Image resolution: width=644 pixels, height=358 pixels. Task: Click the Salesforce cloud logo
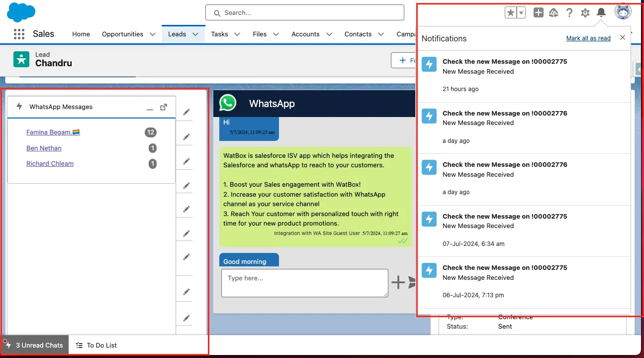pos(21,12)
